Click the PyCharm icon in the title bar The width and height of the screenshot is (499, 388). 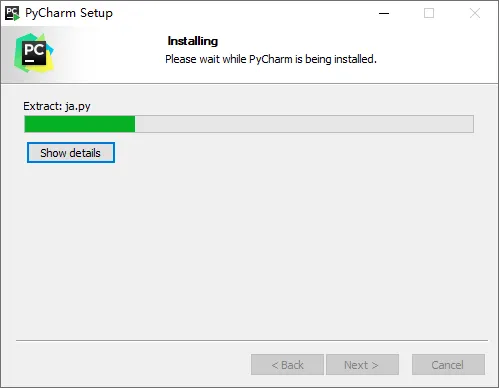12,13
